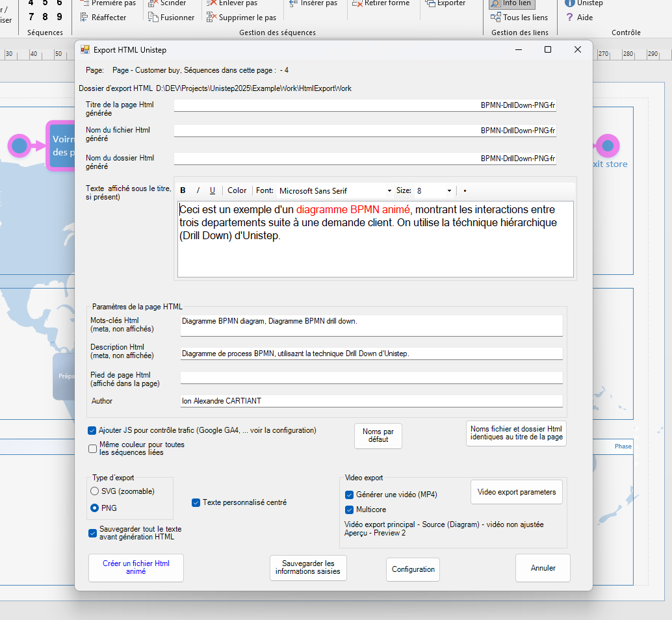Image resolution: width=672 pixels, height=620 pixels.
Task: Toggle bold formatting in text editor
Action: (x=183, y=190)
